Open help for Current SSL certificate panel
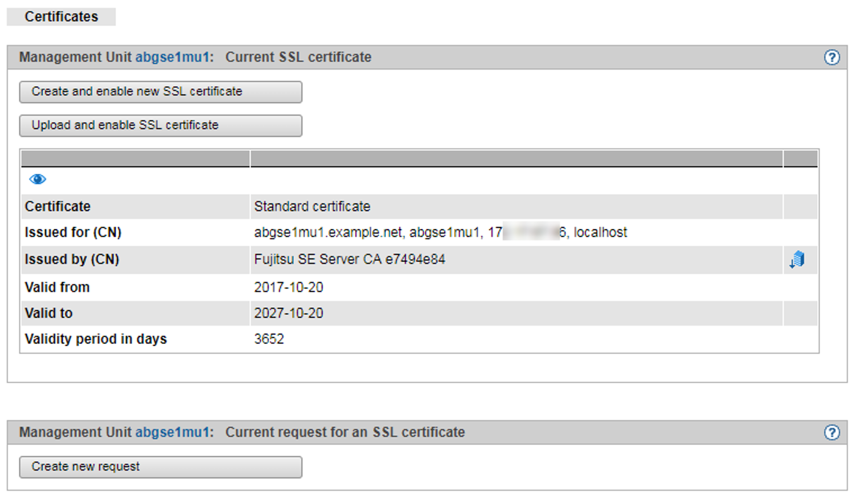The height and width of the screenshot is (504, 860). pos(831,58)
